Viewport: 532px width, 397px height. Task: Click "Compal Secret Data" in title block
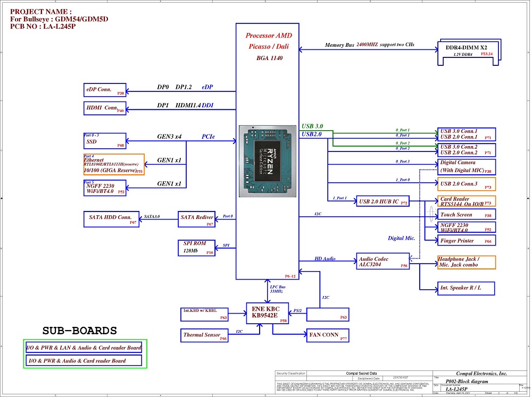tap(361, 373)
